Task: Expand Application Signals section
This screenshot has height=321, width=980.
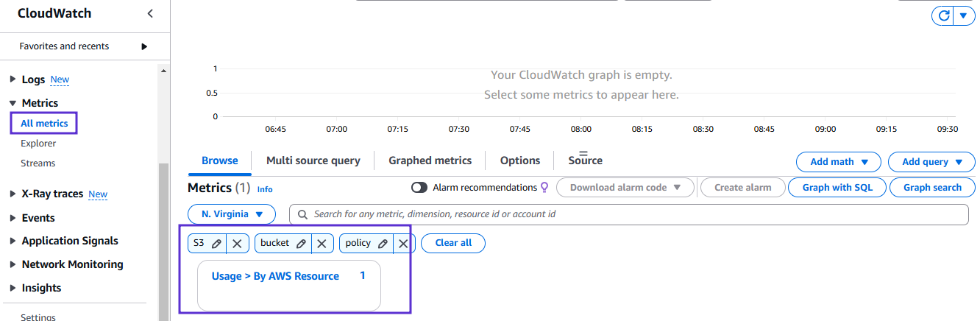Action: pos(13,241)
